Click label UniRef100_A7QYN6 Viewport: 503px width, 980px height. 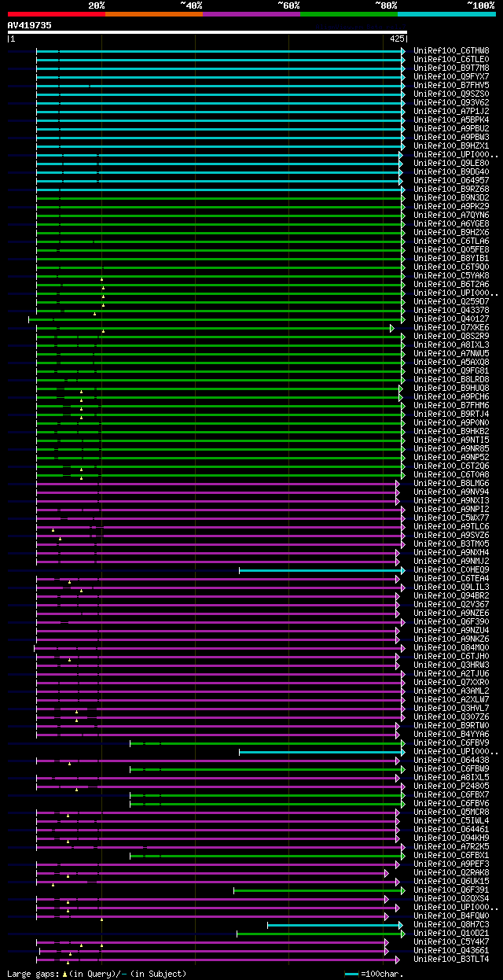[x=451, y=215]
